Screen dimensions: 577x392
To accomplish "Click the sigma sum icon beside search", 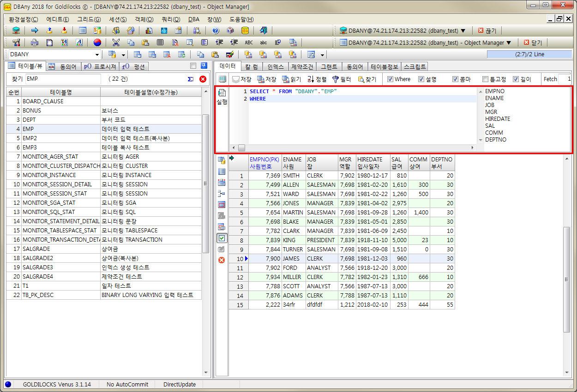I will point(191,79).
